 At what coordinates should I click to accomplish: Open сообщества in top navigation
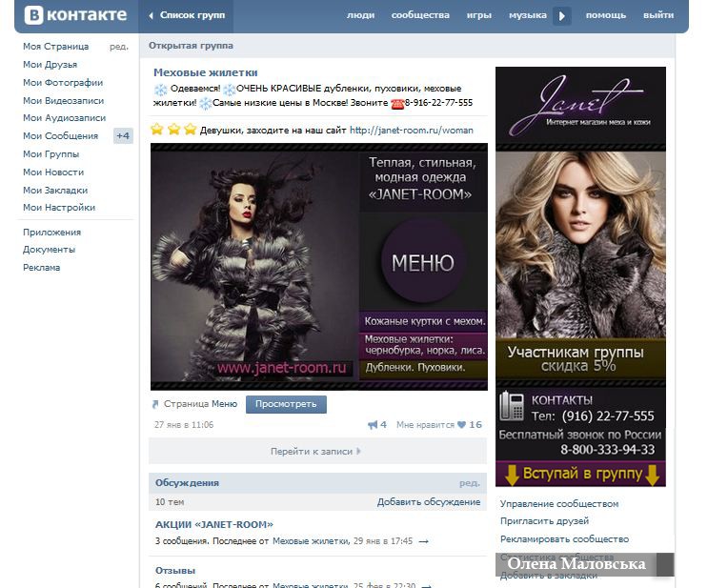pos(420,15)
